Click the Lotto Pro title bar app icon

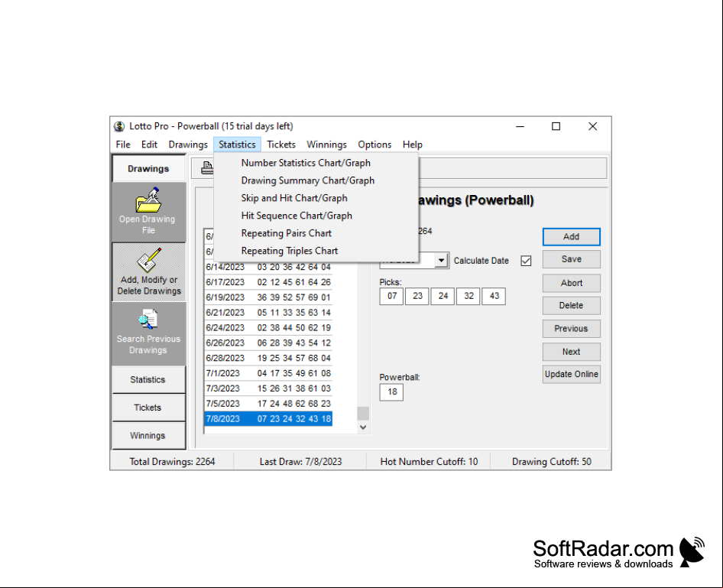[119, 126]
